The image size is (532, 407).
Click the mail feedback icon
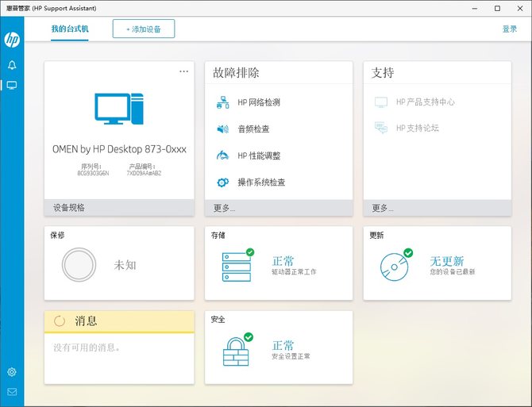[x=12, y=392]
